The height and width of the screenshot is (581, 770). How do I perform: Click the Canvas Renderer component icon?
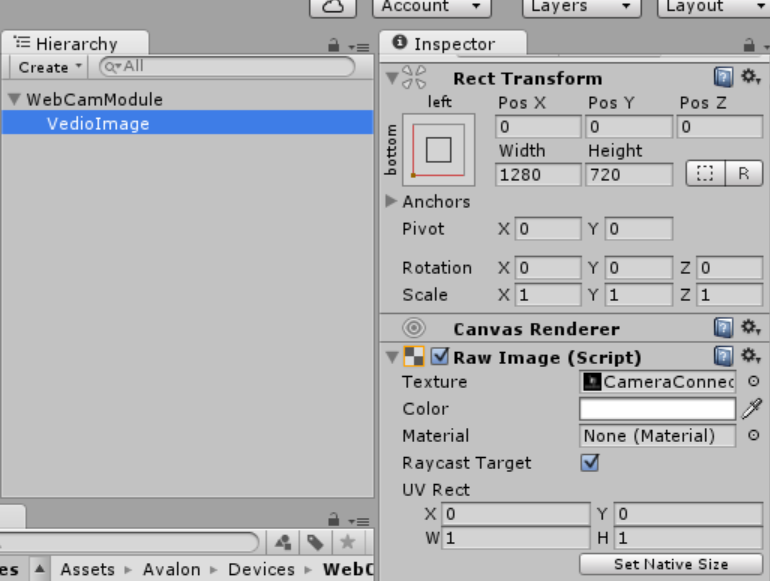(414, 328)
